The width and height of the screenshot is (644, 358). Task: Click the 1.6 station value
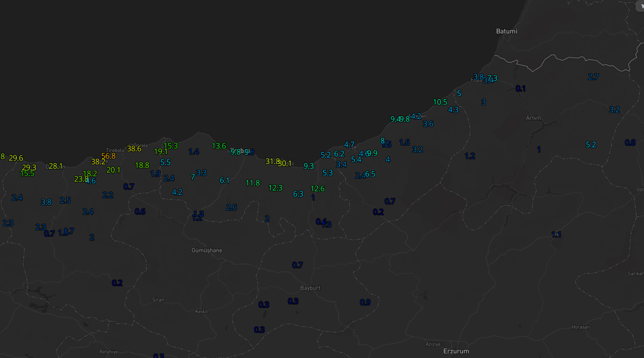405,142
